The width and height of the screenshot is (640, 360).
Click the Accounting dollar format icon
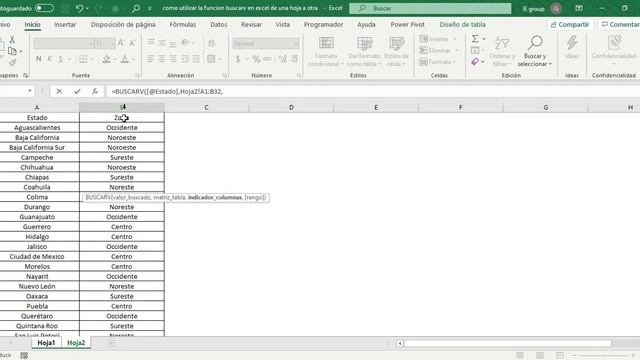(238, 59)
